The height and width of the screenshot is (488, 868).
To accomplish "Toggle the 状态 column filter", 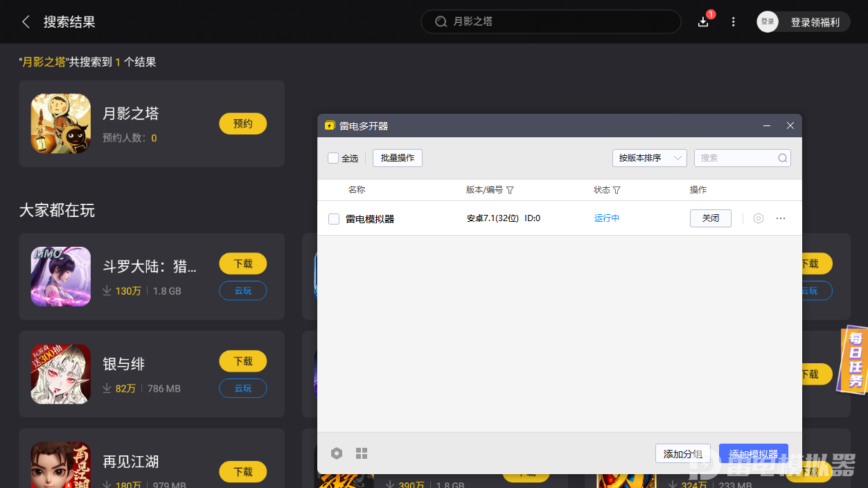I will pyautogui.click(x=617, y=189).
